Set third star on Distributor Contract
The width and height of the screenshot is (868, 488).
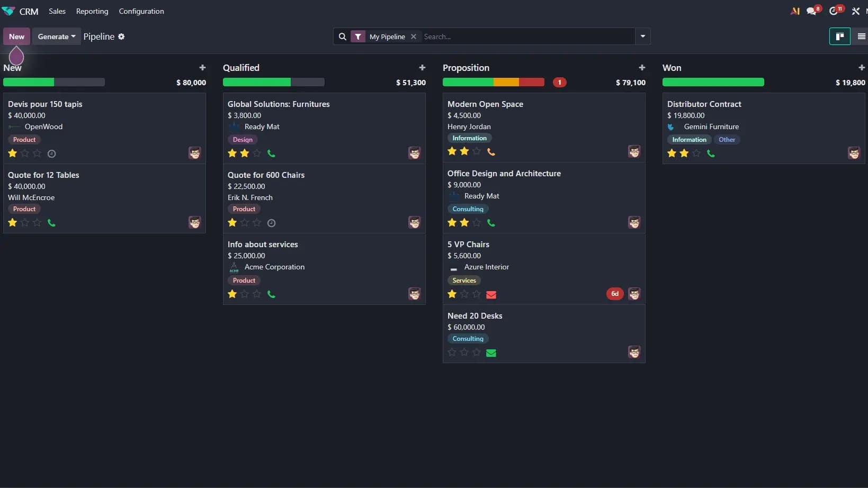coord(696,153)
